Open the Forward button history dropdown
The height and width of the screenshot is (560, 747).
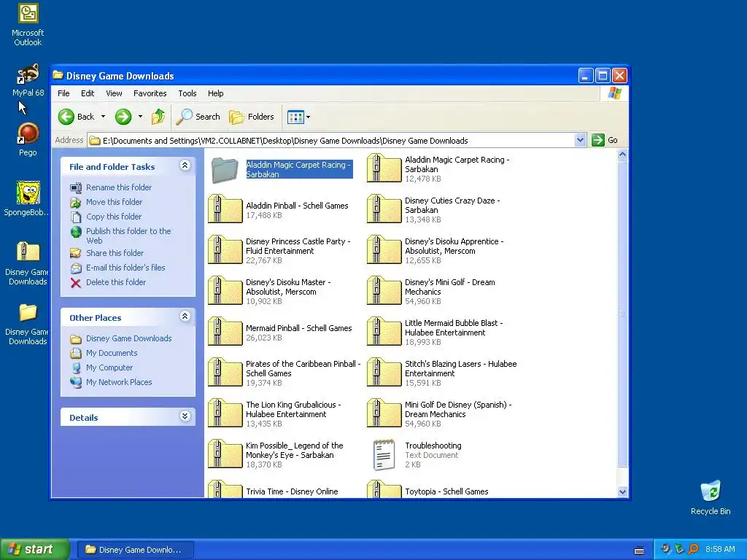click(140, 117)
